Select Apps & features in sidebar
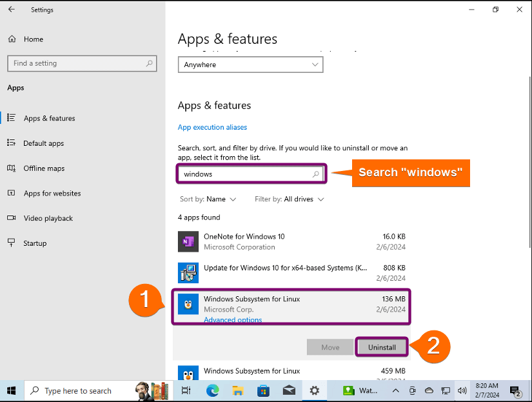Image resolution: width=532 pixels, height=402 pixels. [x=49, y=118]
